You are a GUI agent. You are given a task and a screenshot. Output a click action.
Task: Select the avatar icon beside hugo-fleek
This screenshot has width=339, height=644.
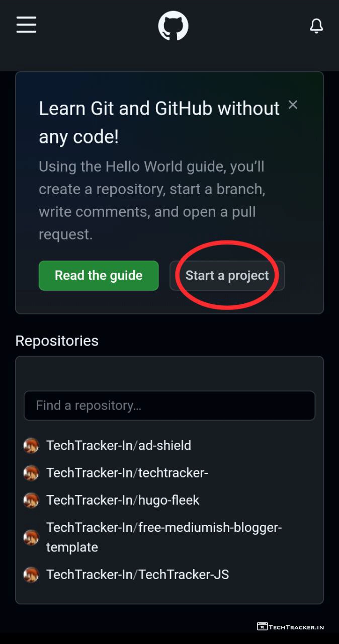[31, 500]
